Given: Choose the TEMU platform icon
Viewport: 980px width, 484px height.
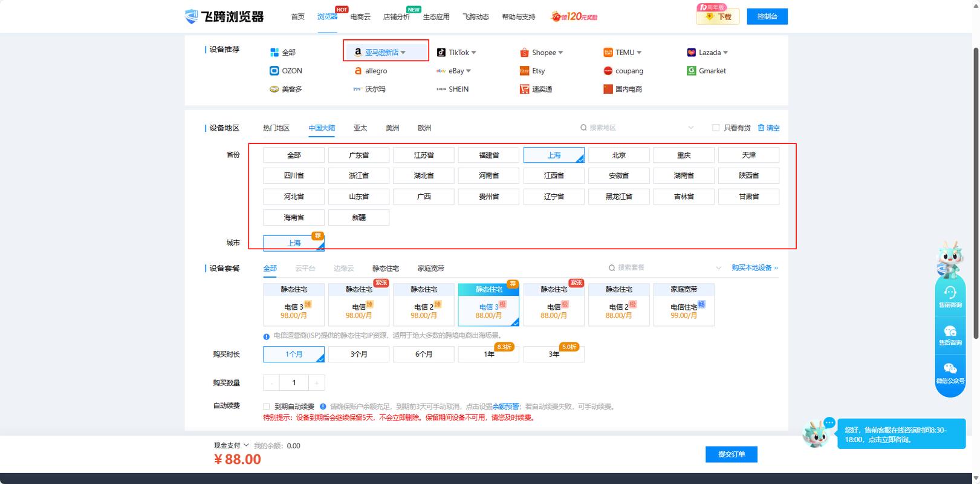Looking at the screenshot, I should coord(608,53).
